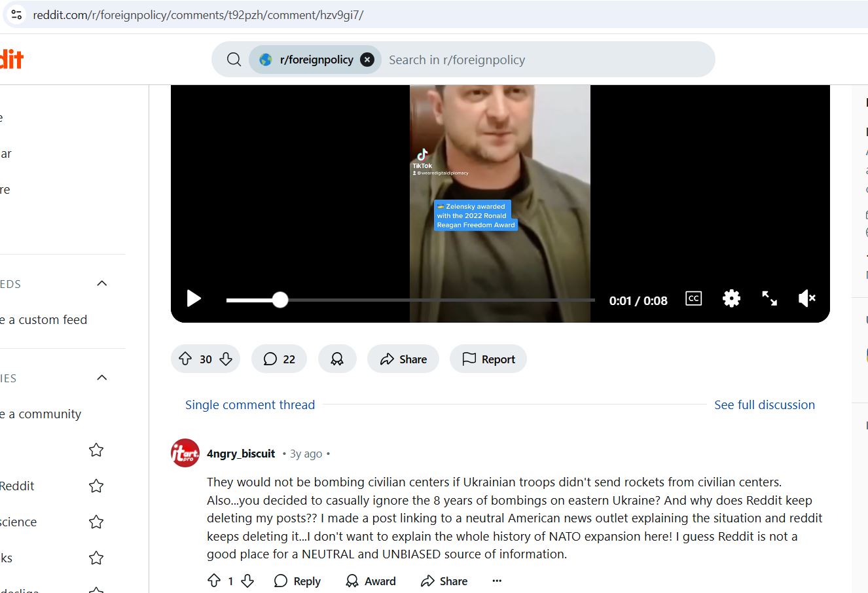Click the 0:01 / 0:08 time display

pyautogui.click(x=638, y=300)
